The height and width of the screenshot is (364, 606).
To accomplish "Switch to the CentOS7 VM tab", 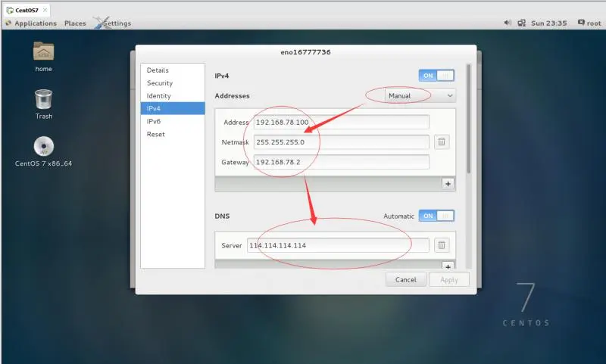I will click(x=27, y=10).
